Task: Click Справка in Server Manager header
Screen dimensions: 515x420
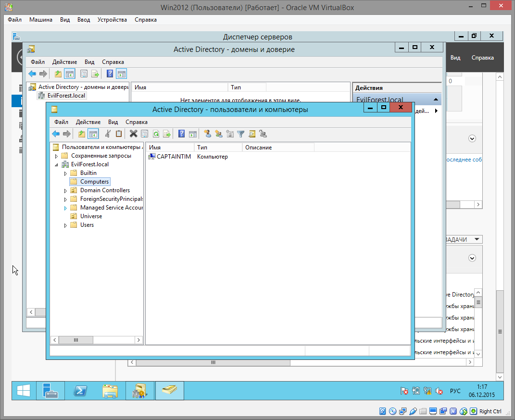Action: [x=482, y=58]
